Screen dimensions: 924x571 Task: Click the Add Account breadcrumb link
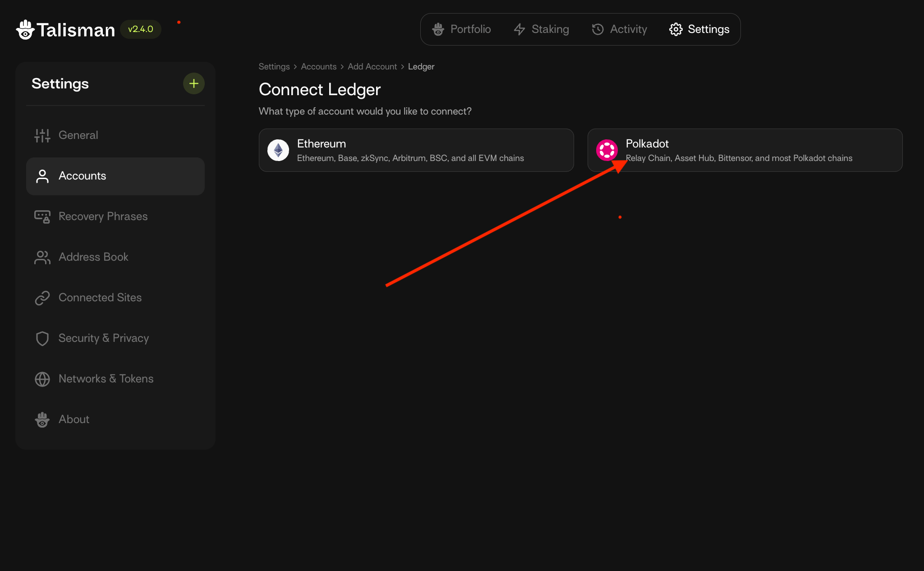point(372,66)
